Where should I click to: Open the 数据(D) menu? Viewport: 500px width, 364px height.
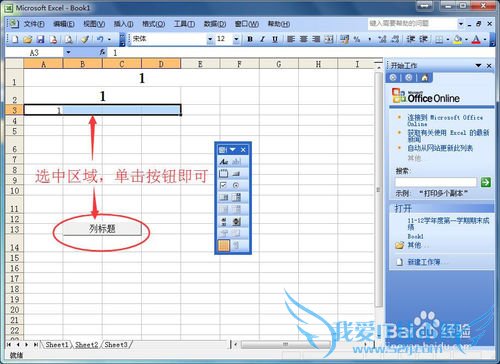(x=215, y=24)
